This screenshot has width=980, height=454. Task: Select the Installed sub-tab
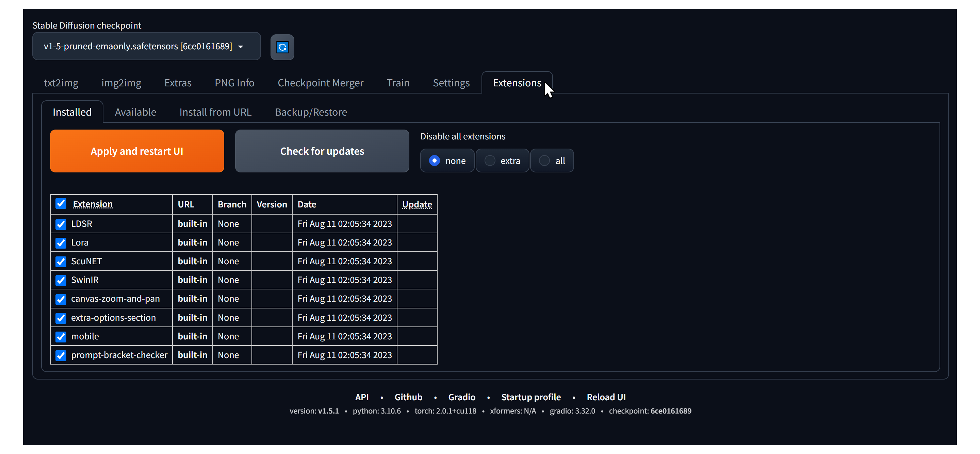coord(72,112)
